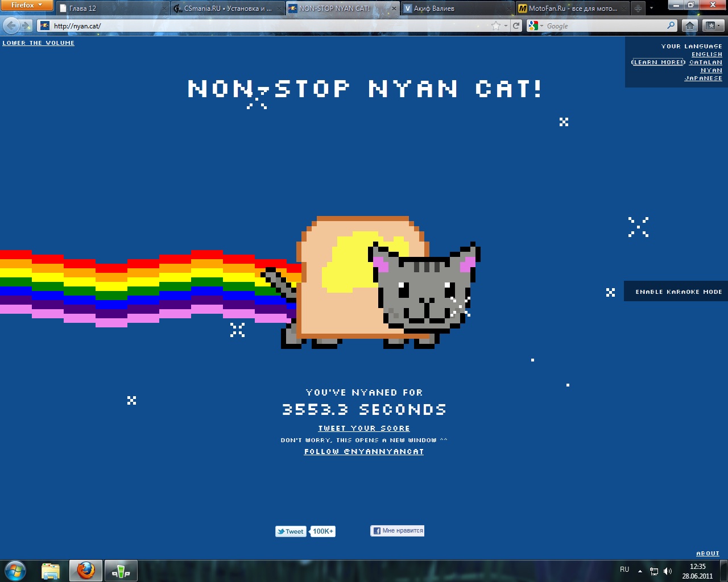The image size is (728, 582).
Task: Switch to the Акиф Валиев tab
Action: coord(458,9)
